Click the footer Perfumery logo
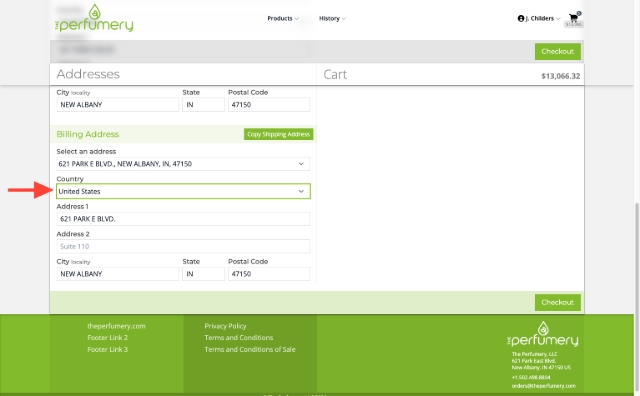The image size is (640, 396). (542, 334)
